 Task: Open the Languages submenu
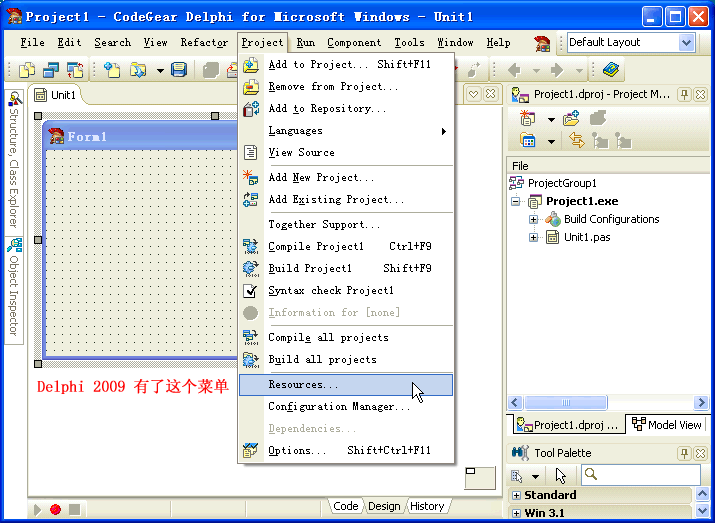[346, 131]
